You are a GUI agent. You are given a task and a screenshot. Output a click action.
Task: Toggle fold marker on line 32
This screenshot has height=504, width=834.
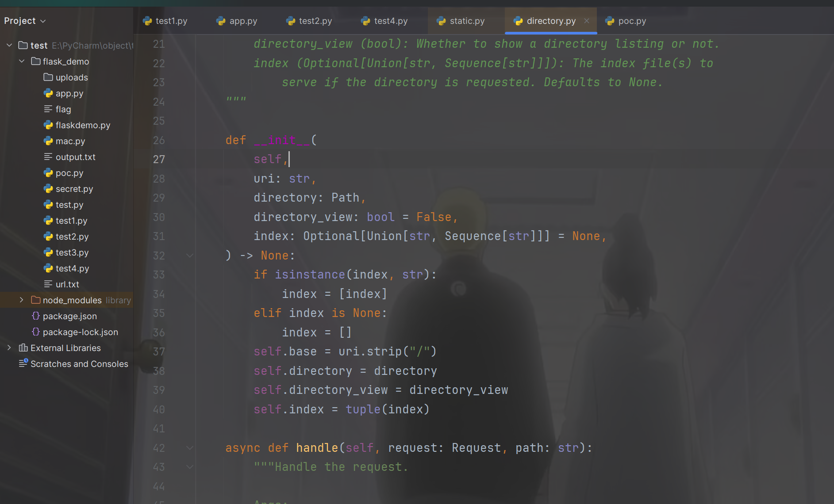pos(190,256)
